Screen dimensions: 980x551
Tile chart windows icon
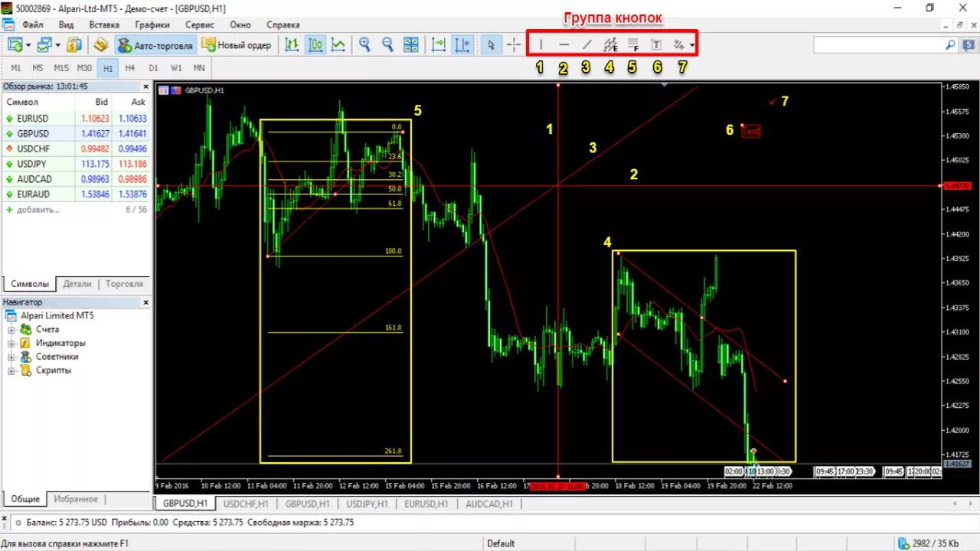coord(411,45)
